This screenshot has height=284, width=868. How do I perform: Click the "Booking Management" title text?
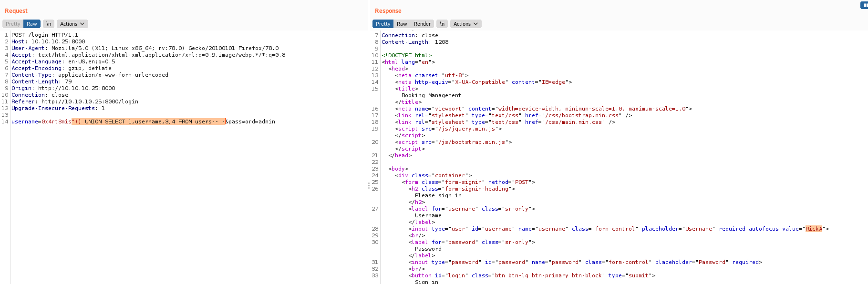[x=431, y=95]
